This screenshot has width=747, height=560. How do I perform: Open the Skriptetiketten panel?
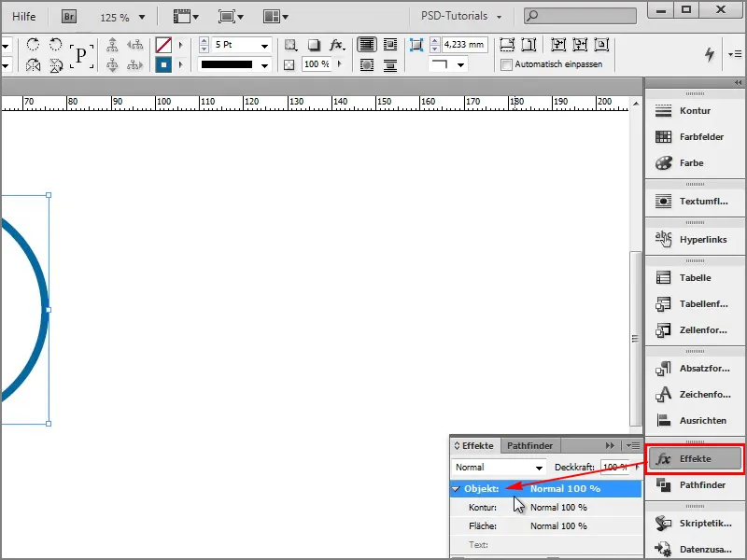(x=695, y=523)
